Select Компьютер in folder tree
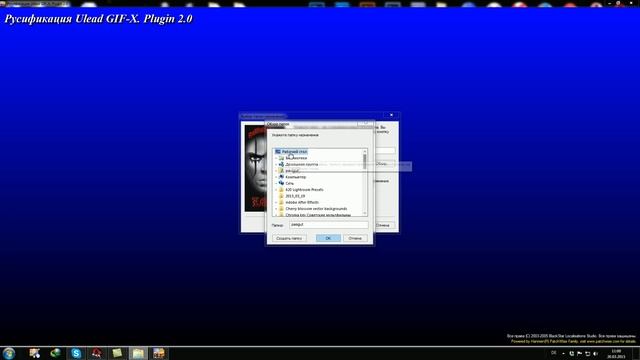640x360 pixels. point(296,177)
